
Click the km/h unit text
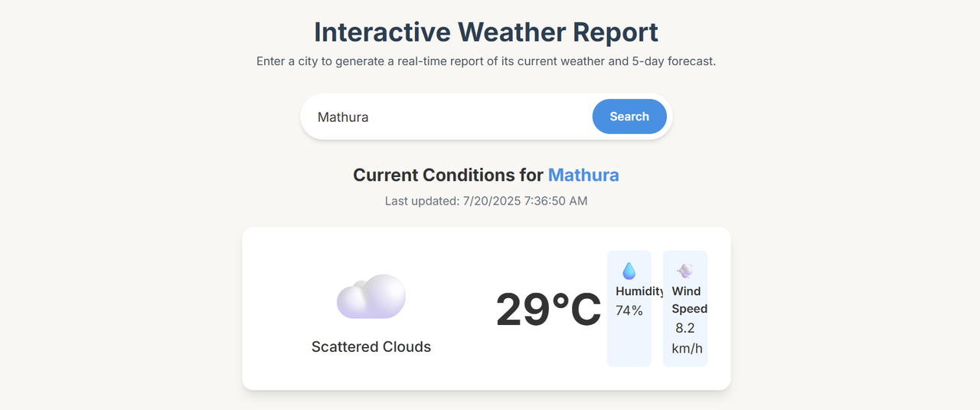pos(687,349)
